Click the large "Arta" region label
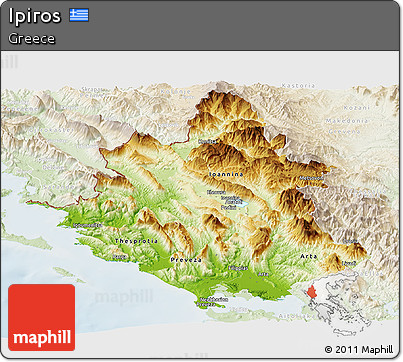403x362 pixels. pos(308,256)
